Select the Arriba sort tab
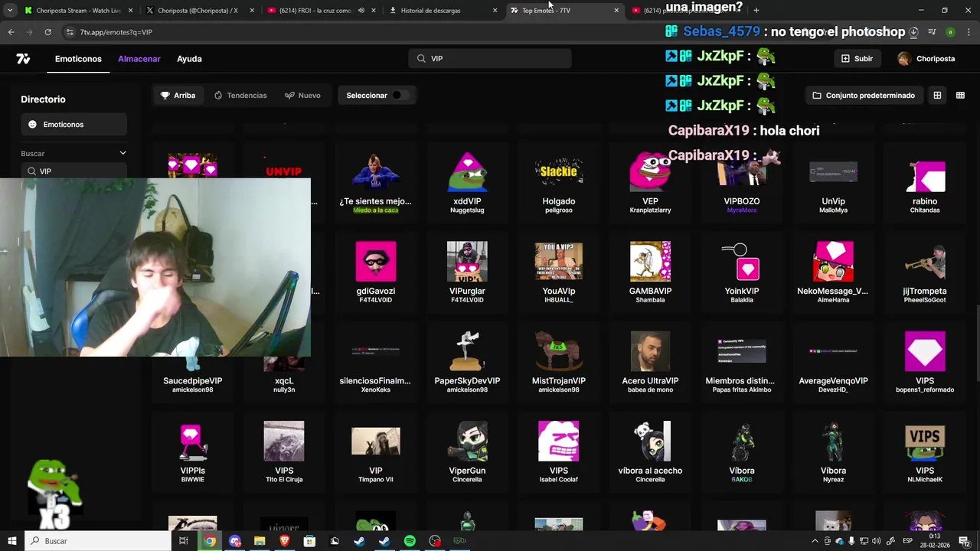The height and width of the screenshot is (551, 980). (x=178, y=96)
